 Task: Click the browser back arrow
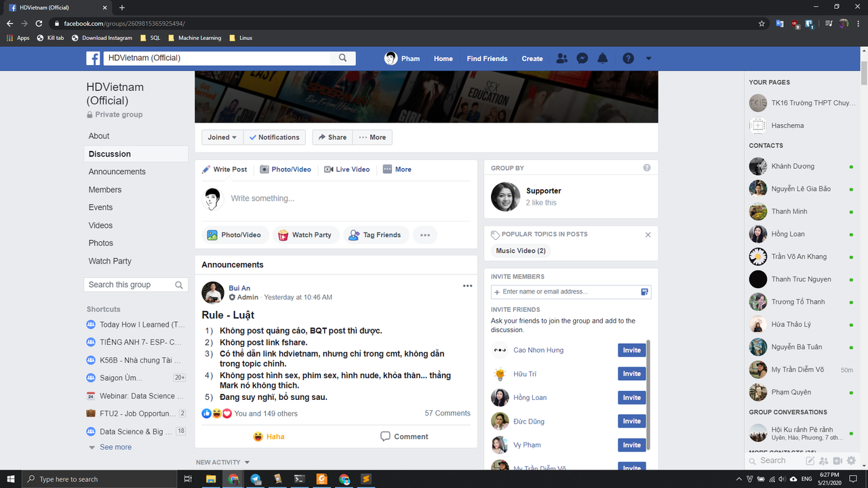click(9, 23)
